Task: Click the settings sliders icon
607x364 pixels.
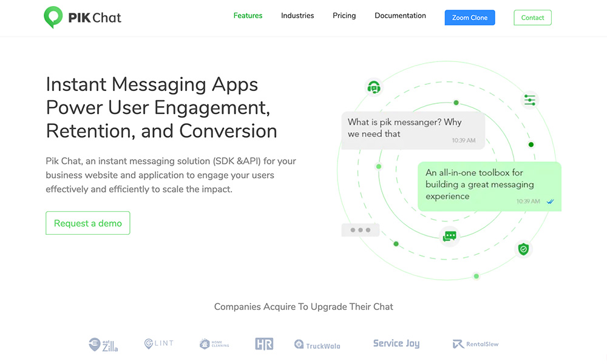Action: pyautogui.click(x=530, y=100)
